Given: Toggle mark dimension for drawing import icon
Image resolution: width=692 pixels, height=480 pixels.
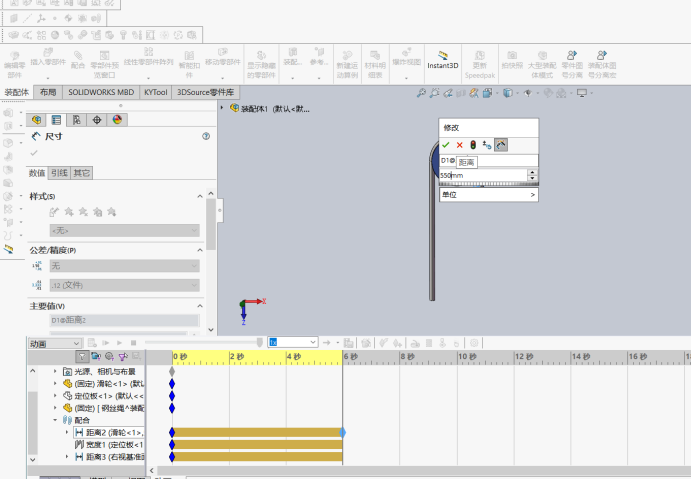Looking at the screenshot, I should click(x=501, y=145).
